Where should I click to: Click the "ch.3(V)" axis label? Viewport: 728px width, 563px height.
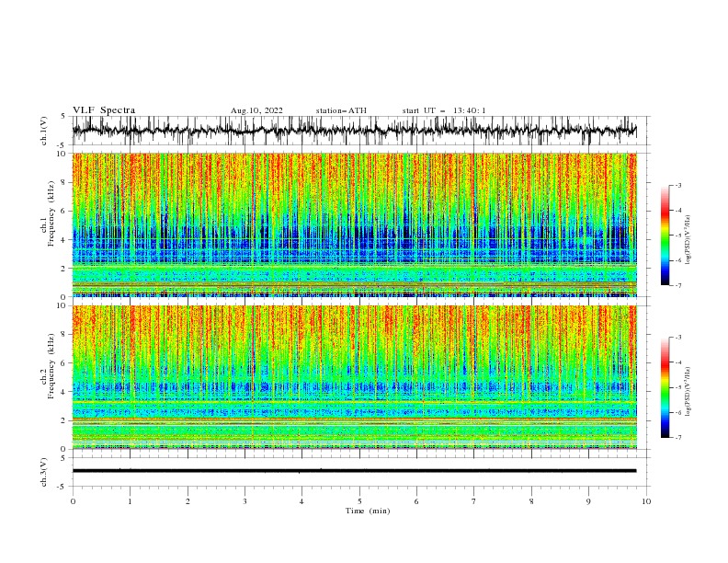point(44,472)
